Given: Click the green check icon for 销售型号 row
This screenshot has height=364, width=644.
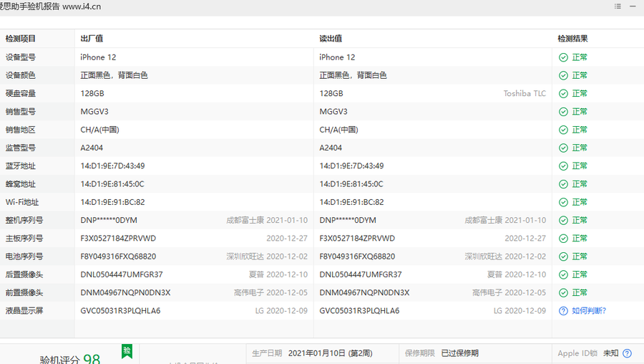Looking at the screenshot, I should tap(564, 112).
